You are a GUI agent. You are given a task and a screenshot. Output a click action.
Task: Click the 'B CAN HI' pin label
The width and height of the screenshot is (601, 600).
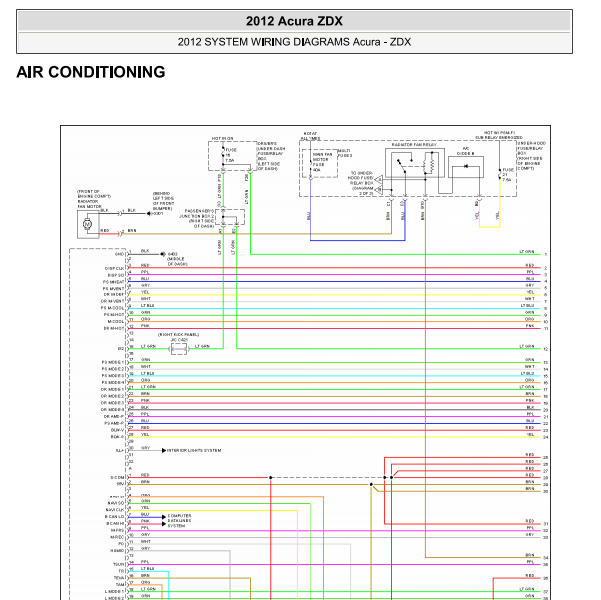[x=115, y=523]
